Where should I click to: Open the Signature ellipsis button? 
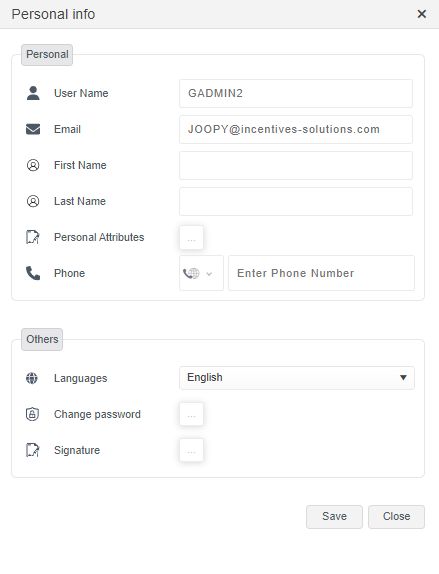point(191,450)
